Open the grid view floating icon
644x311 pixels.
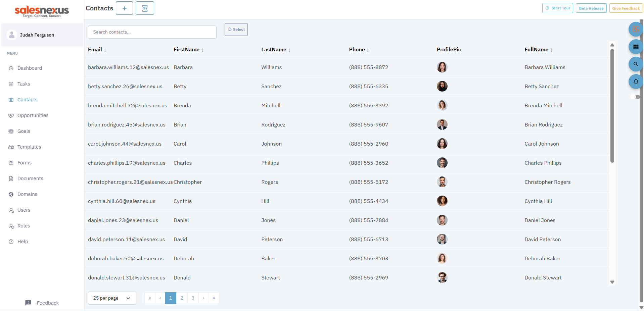[636, 47]
